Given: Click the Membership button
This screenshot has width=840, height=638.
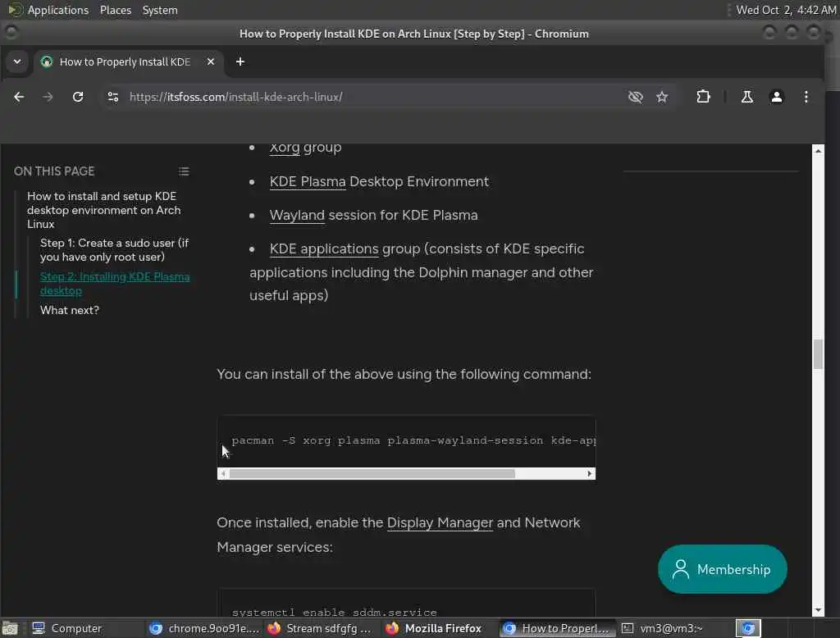Looking at the screenshot, I should coord(722,569).
